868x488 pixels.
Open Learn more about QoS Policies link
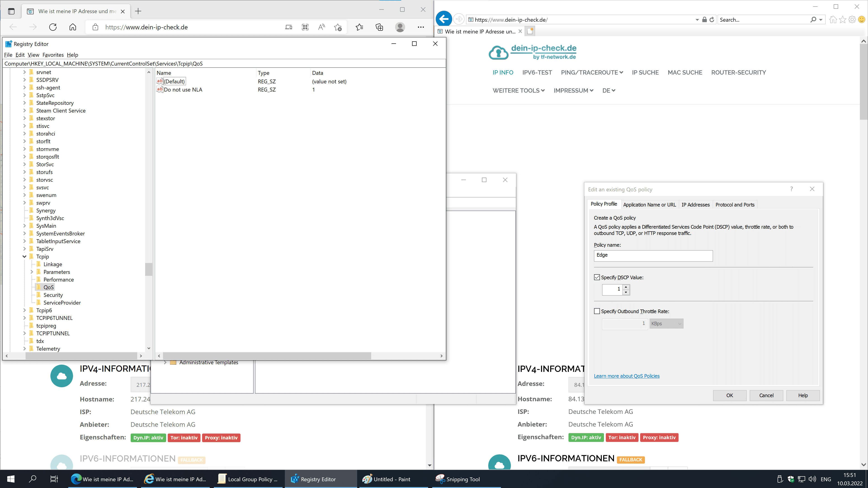[626, 376]
